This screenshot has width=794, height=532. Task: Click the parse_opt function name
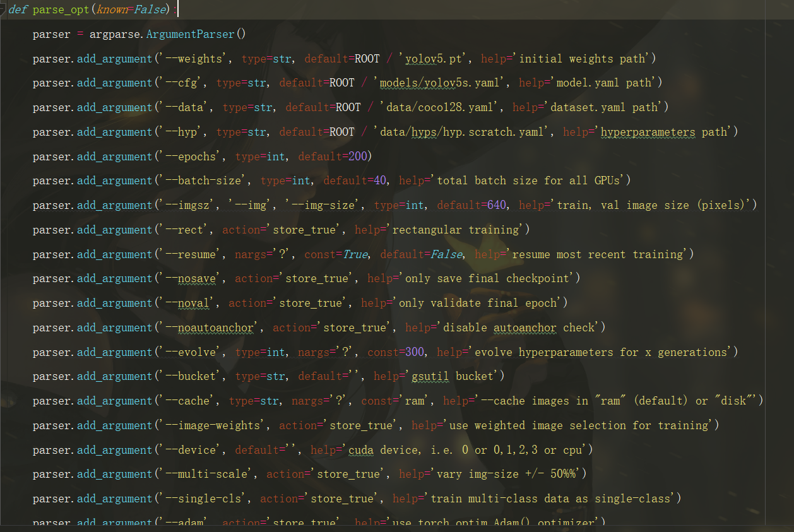(x=62, y=10)
